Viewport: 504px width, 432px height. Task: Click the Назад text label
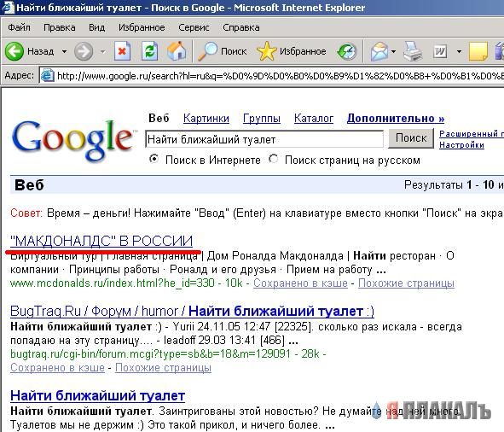[x=40, y=51]
